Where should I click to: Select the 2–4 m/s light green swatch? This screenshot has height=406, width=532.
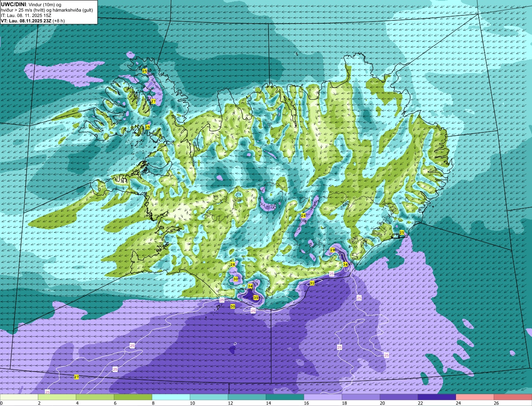tap(57, 397)
